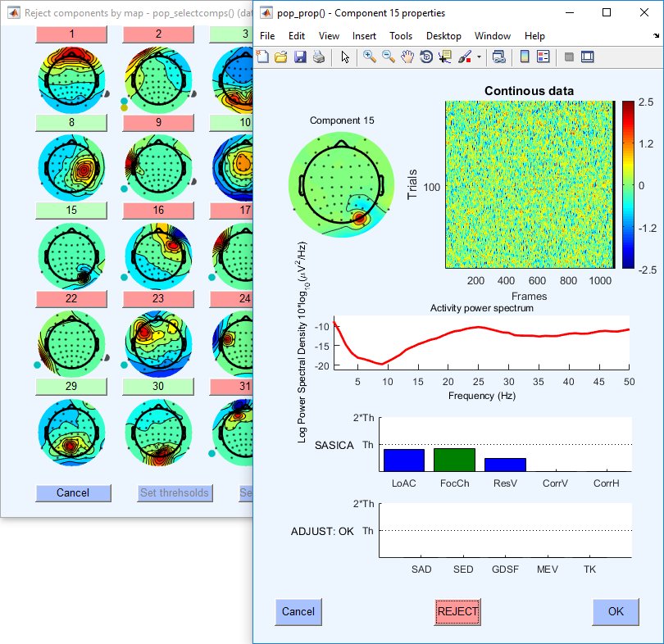Click the Insert Colorbar toolbar icon
This screenshot has height=644, width=664.
[x=525, y=57]
